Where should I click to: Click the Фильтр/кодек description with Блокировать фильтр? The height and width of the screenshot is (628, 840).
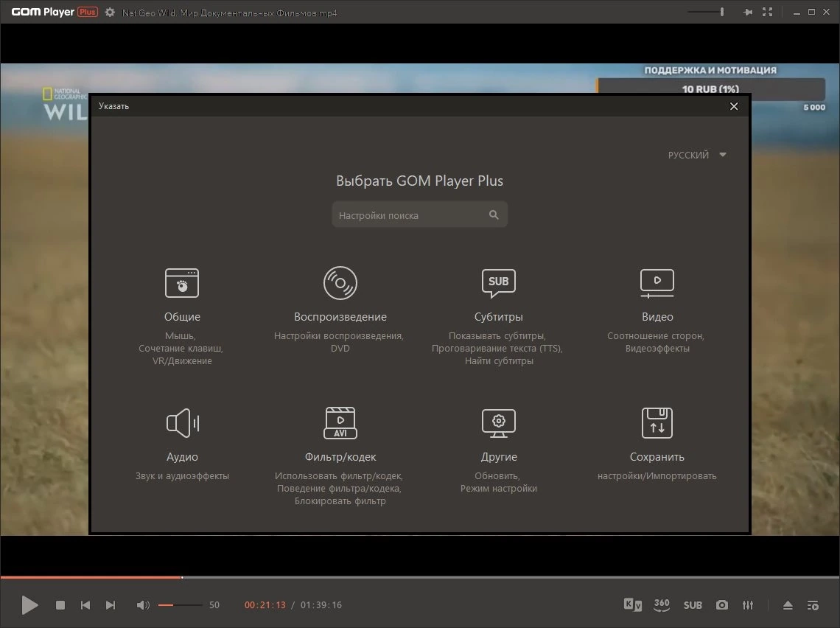(x=339, y=488)
